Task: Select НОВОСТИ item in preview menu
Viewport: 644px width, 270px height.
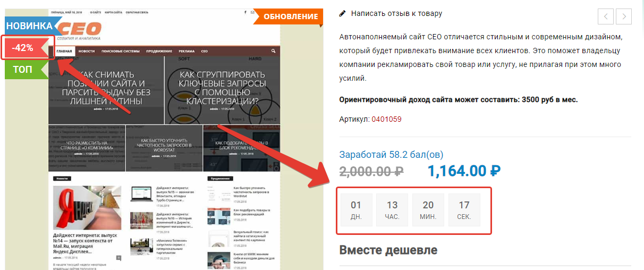Action: 86,52
